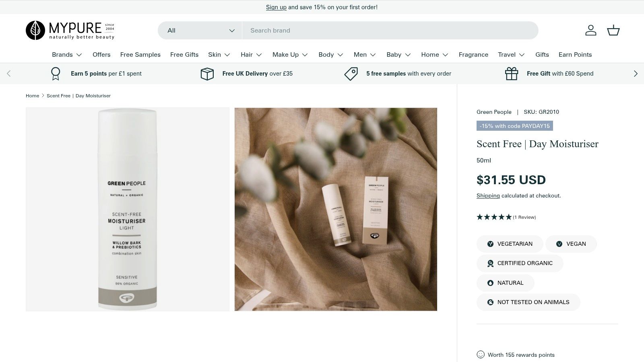Image resolution: width=644 pixels, height=362 pixels.
Task: Expand the Home menu
Action: pos(435,55)
